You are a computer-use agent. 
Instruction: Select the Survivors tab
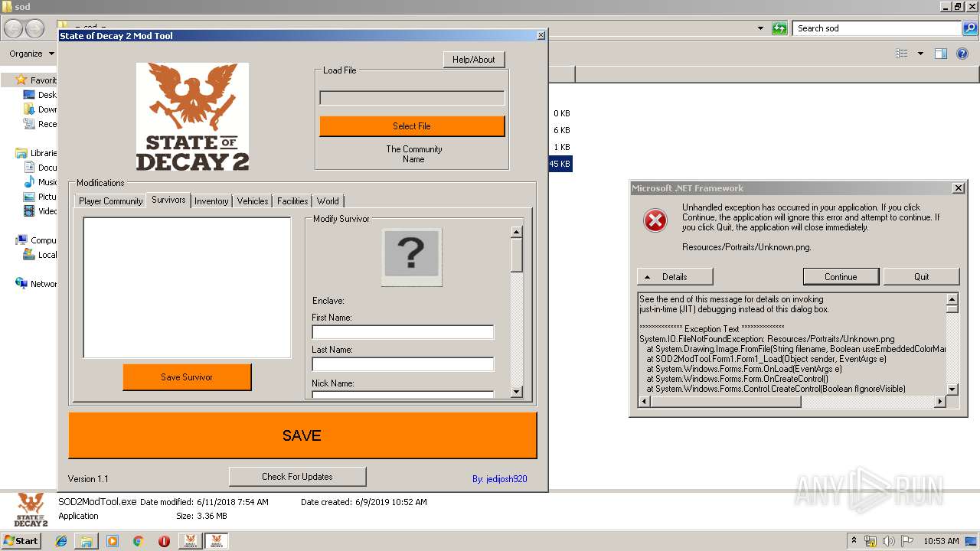(168, 200)
